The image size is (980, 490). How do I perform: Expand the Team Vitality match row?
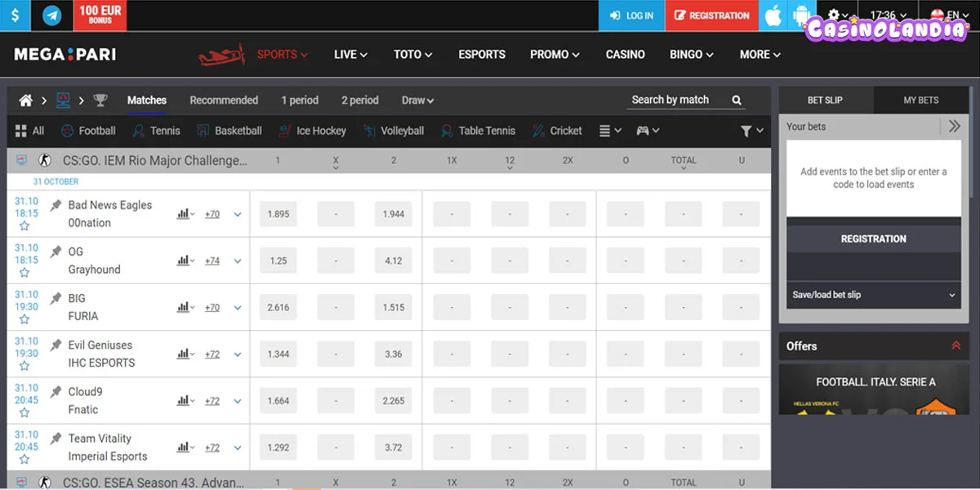(238, 448)
